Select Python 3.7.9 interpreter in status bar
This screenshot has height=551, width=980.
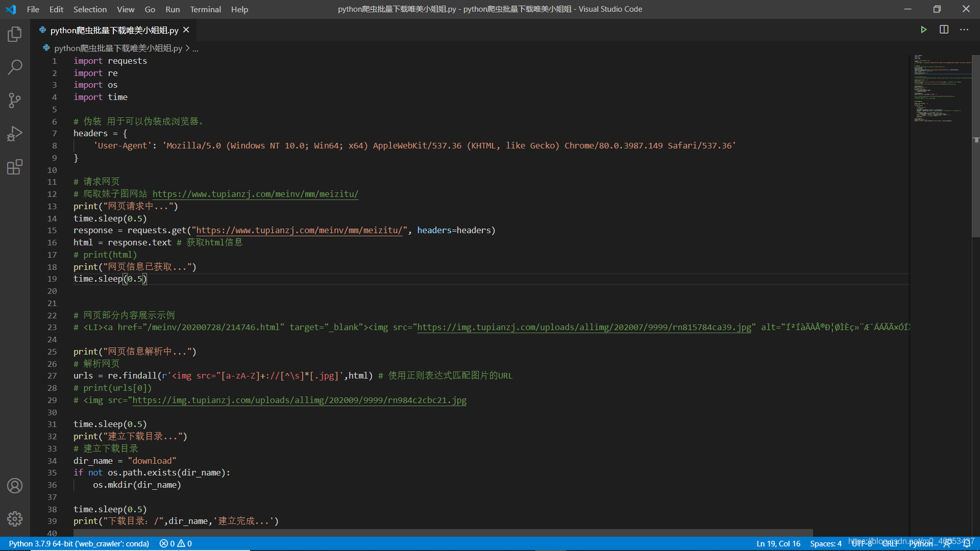point(79,543)
